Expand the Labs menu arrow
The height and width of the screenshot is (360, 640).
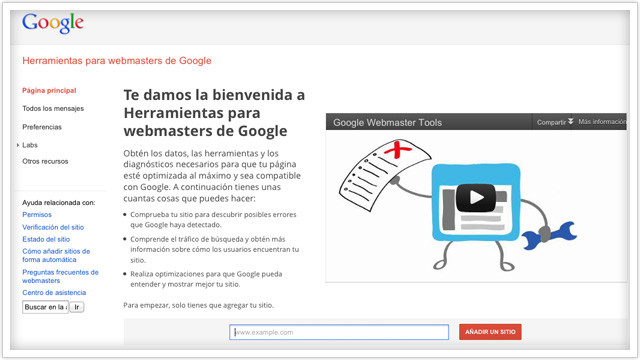click(x=18, y=145)
